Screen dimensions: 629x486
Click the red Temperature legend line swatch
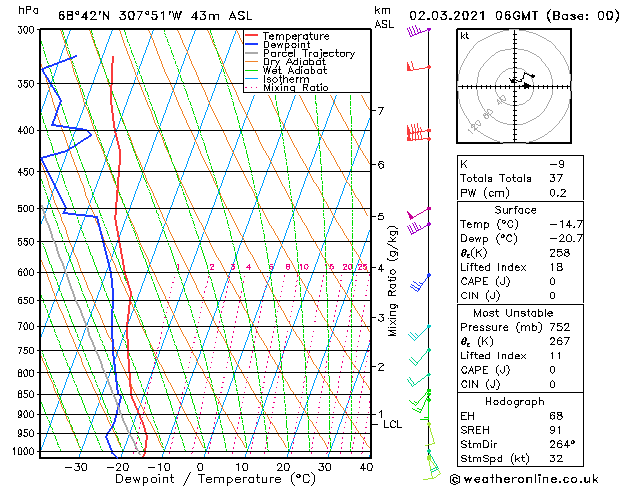(251, 35)
